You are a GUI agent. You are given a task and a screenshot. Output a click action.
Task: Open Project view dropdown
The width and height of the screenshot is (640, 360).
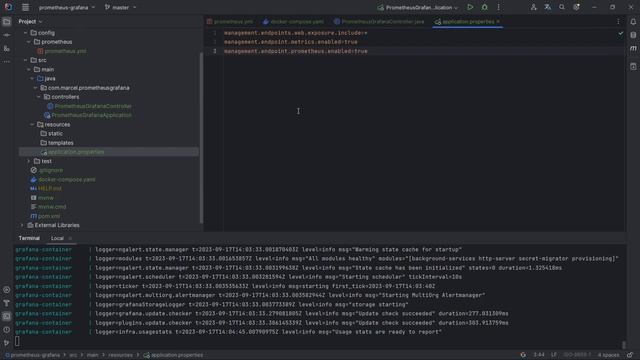point(30,21)
